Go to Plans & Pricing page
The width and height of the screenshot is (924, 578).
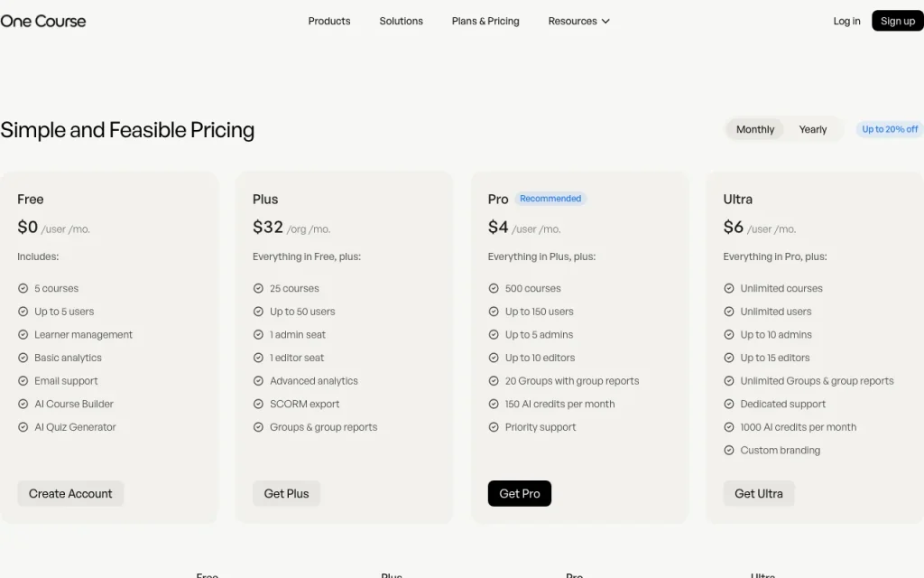[485, 22]
